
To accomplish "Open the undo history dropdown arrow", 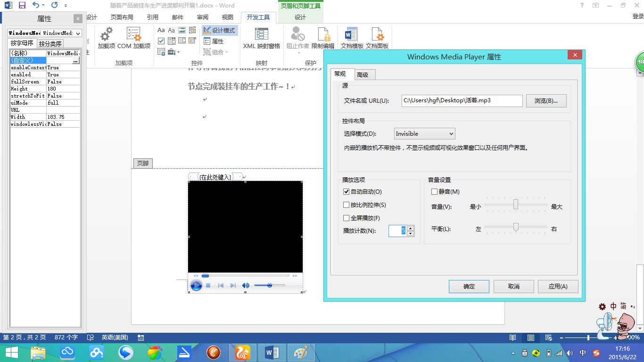I will pyautogui.click(x=43, y=6).
